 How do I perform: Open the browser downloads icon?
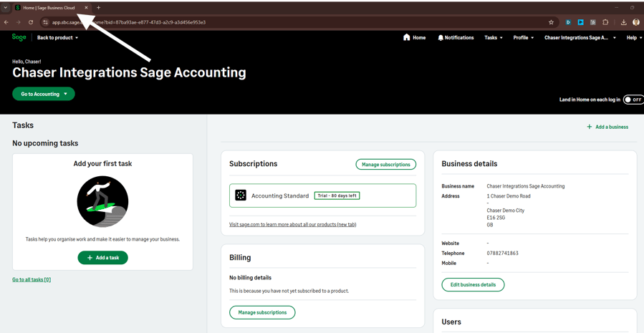623,22
